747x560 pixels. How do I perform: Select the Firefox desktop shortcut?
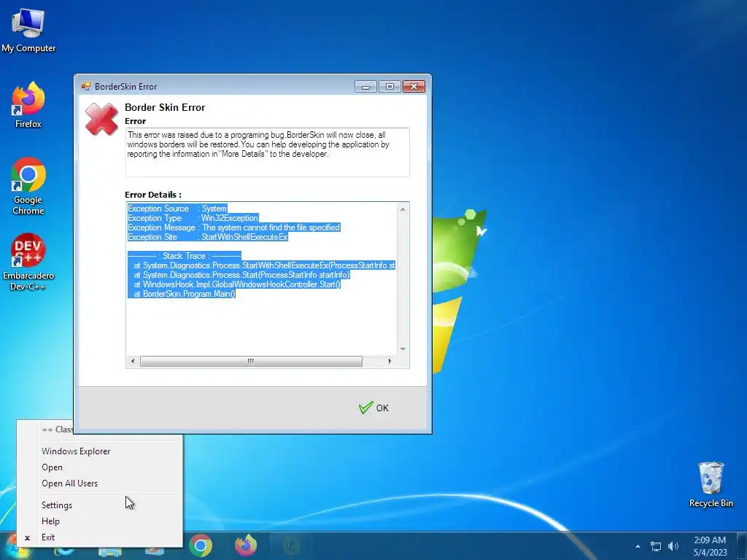click(28, 105)
